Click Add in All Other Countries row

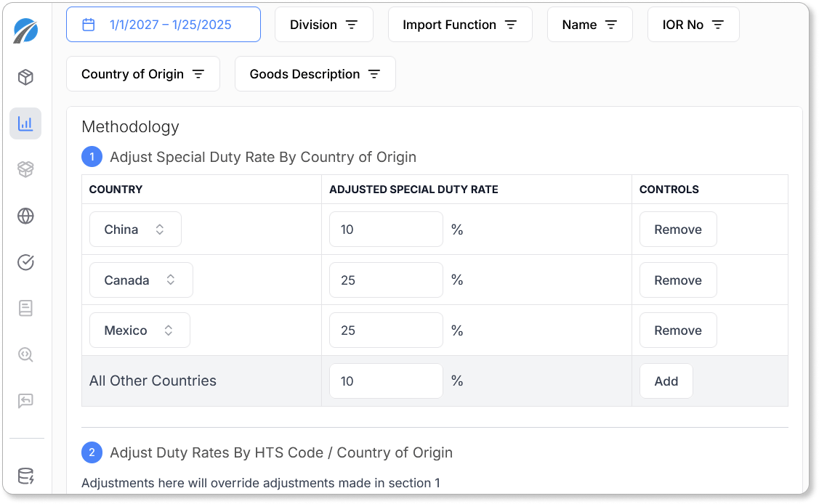[x=666, y=381]
